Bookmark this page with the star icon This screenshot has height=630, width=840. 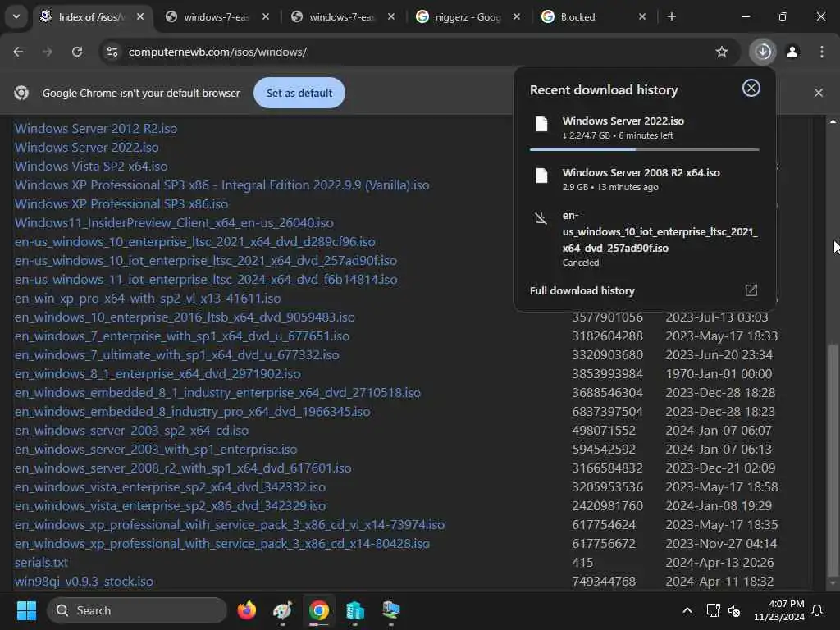pyautogui.click(x=722, y=52)
